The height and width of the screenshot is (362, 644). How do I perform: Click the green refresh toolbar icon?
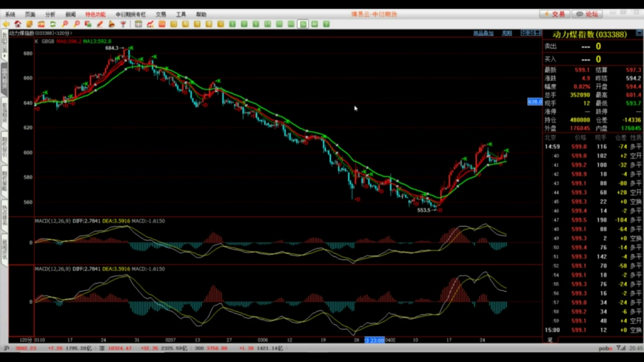click(x=53, y=24)
